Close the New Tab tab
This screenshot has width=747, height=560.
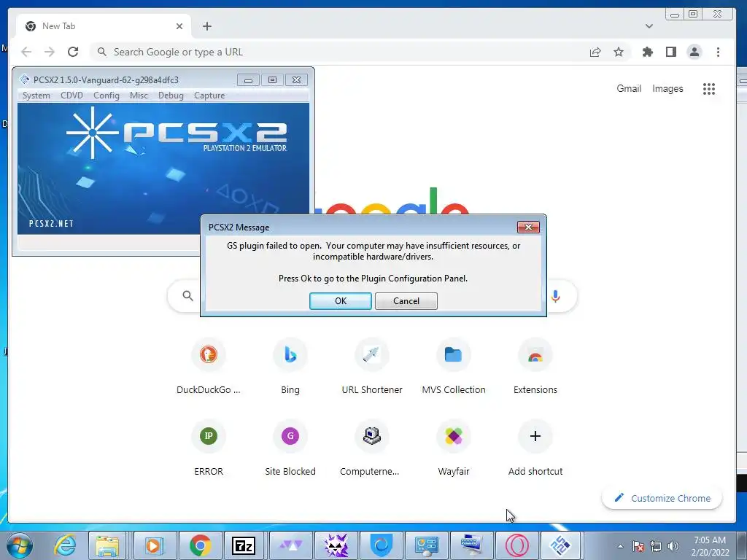[179, 26]
